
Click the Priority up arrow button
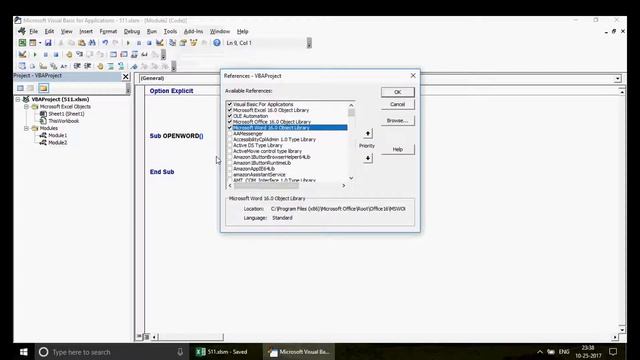click(368, 133)
